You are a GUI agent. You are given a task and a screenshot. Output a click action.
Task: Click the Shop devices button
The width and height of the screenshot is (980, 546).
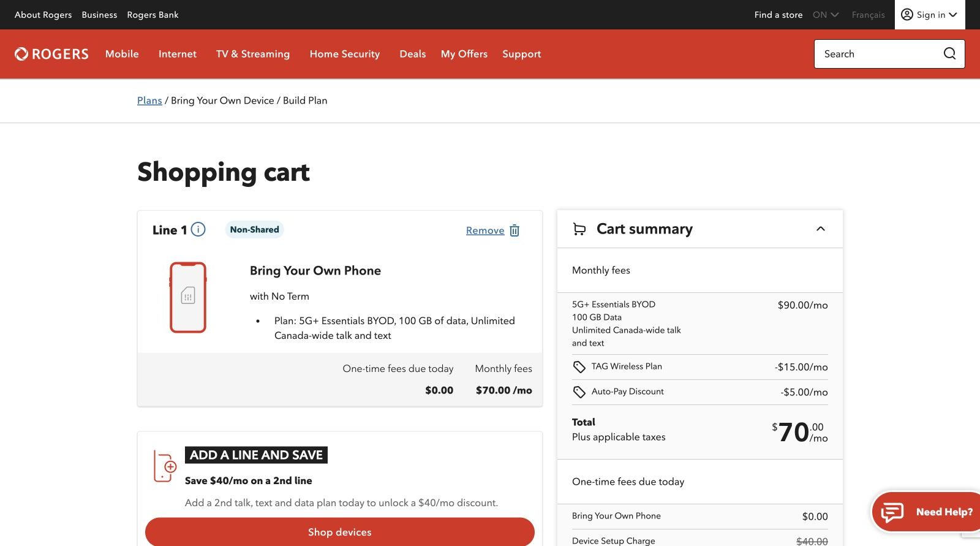(x=340, y=532)
